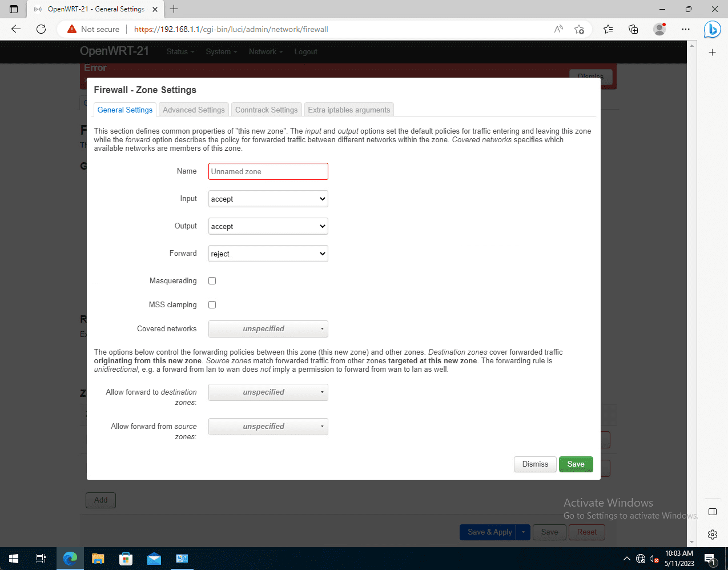Open the Collections icon
The width and height of the screenshot is (728, 570).
click(x=633, y=29)
